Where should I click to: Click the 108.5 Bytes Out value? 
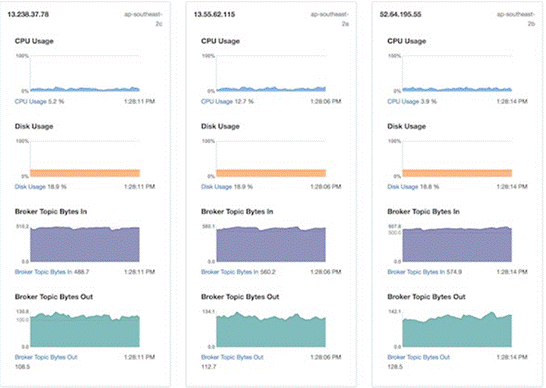(22, 366)
